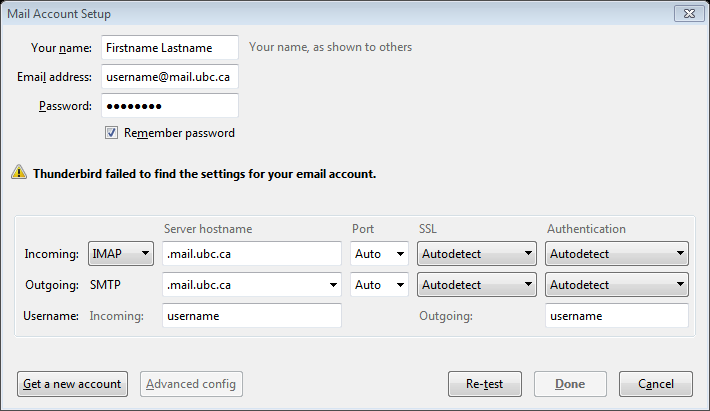The image size is (710, 411).
Task: Click the Outgoing username field
Action: click(x=617, y=316)
